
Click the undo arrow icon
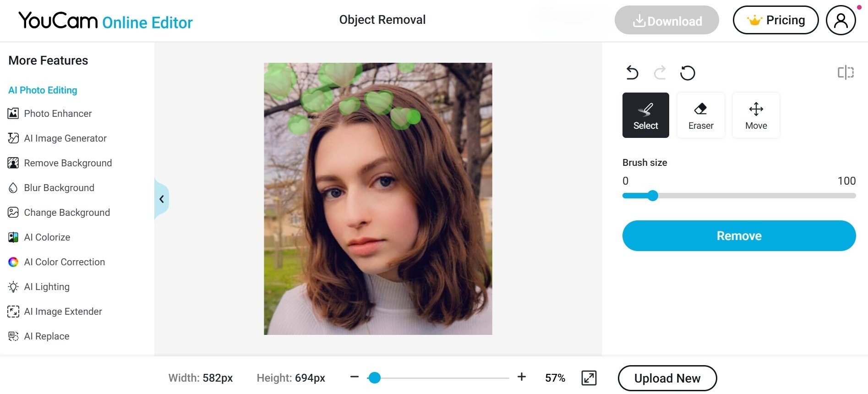click(632, 73)
